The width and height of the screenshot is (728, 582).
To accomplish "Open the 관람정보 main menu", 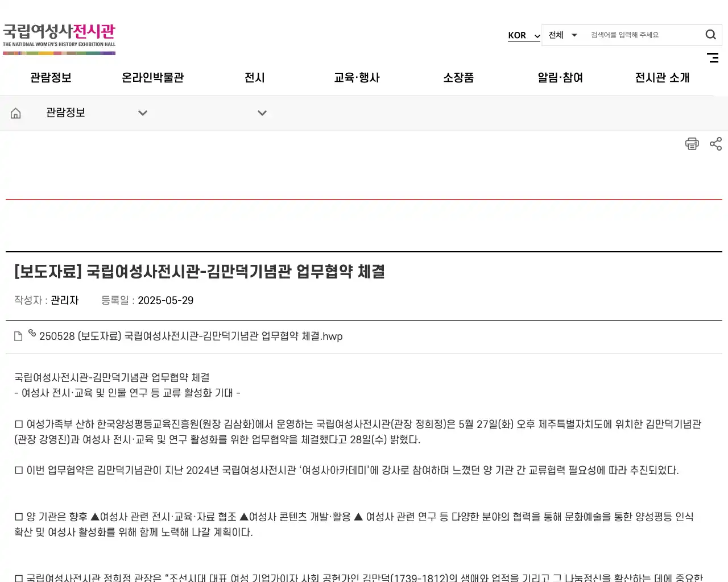I will tap(51, 78).
